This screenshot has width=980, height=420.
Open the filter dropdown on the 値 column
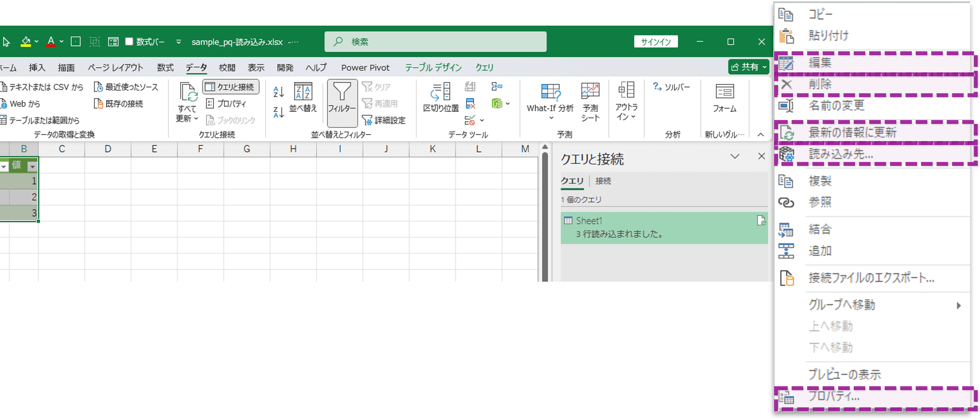coord(32,166)
